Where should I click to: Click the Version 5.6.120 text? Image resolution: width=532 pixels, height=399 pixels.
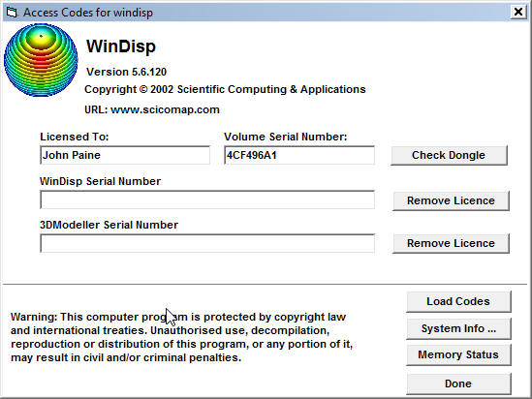pyautogui.click(x=126, y=72)
